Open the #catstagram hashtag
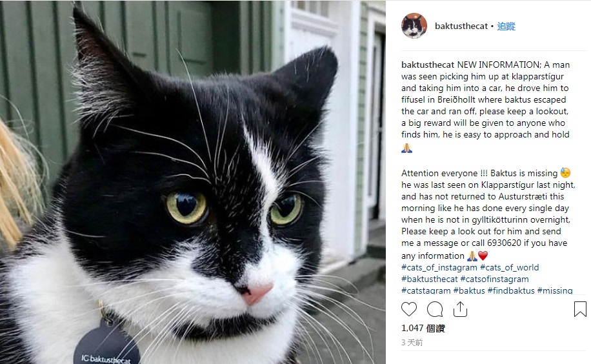The image size is (591, 364). pos(426,290)
